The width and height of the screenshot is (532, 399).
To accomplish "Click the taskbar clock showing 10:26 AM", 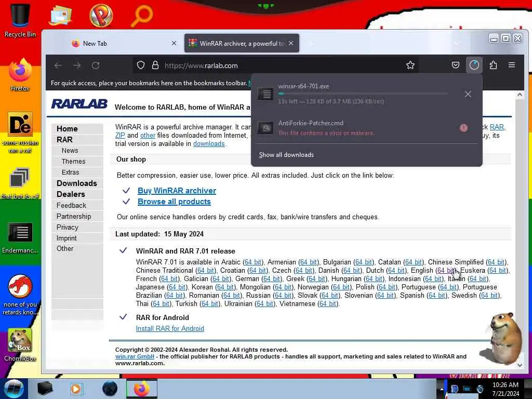I will point(505,389).
